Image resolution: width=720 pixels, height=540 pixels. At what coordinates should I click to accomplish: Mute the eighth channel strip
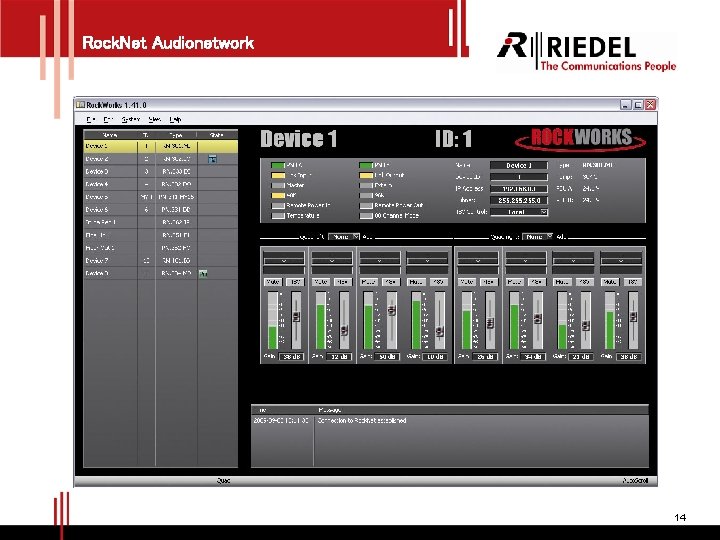coord(610,281)
